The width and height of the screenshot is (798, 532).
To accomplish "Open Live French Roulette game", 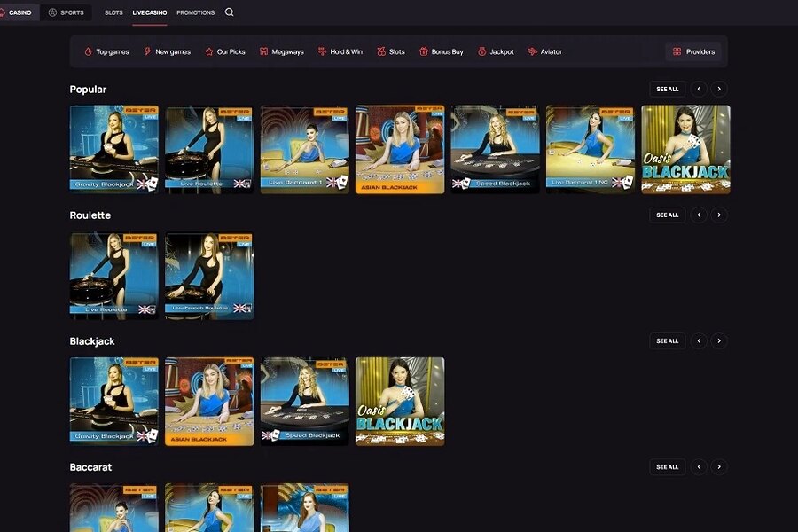I will [x=209, y=276].
